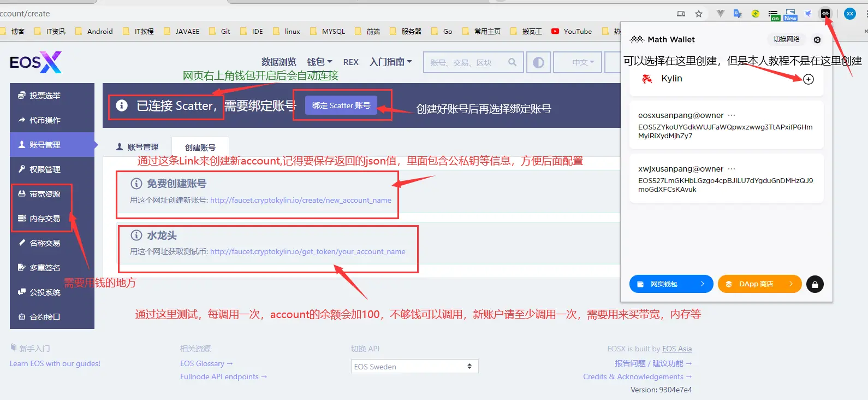
Task: Select 投票选举 in the sidebar
Action: pos(52,96)
